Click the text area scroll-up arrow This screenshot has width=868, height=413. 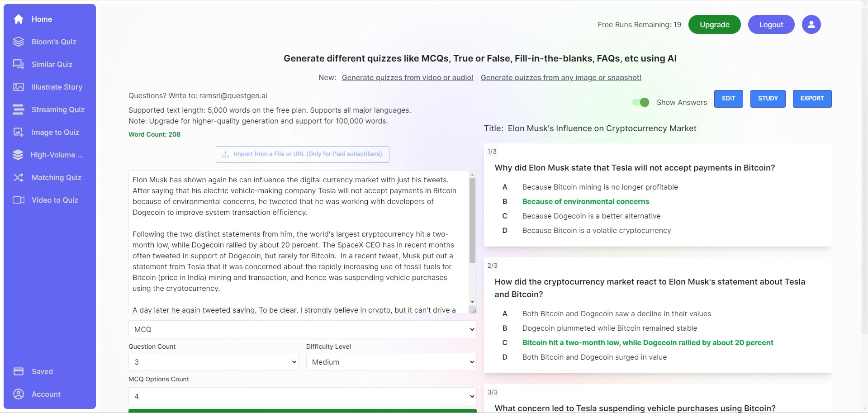pos(472,175)
